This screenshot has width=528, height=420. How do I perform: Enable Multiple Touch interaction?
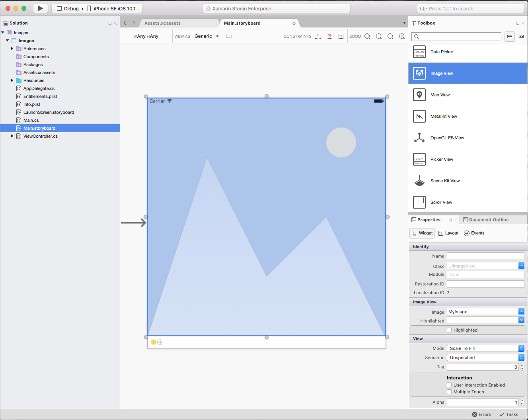449,392
